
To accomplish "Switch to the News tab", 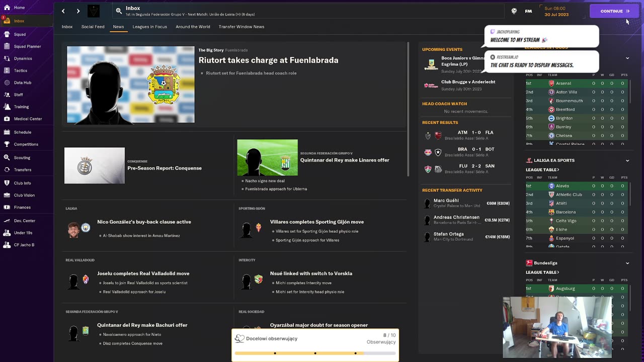I will (x=118, y=27).
